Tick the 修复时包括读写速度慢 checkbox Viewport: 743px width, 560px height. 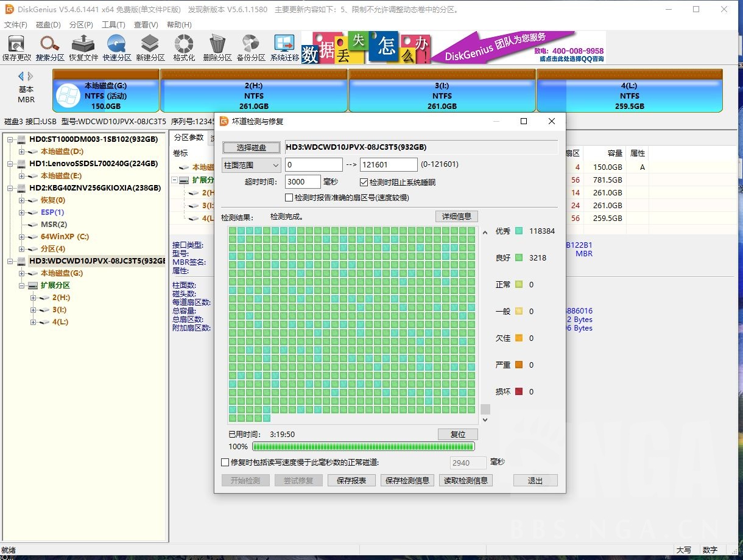(x=225, y=463)
